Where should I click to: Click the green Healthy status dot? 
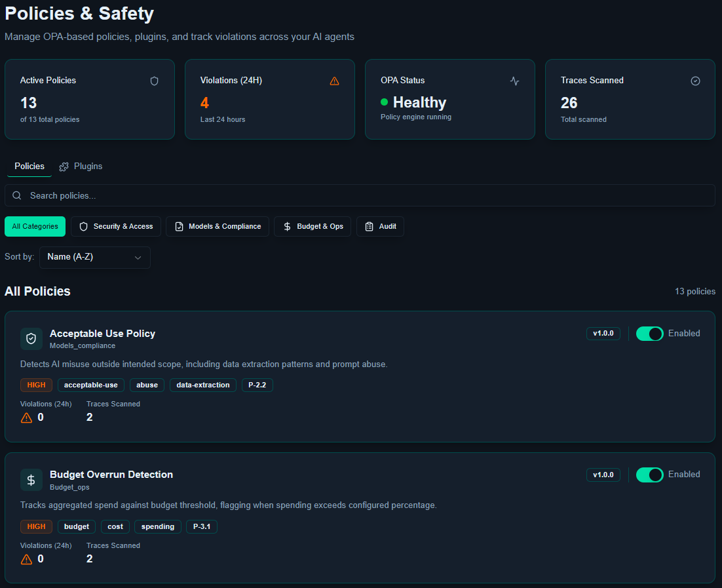pos(385,102)
